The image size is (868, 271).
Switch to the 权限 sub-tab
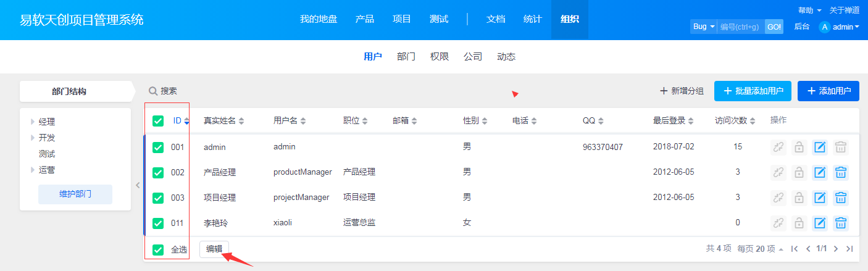point(440,57)
